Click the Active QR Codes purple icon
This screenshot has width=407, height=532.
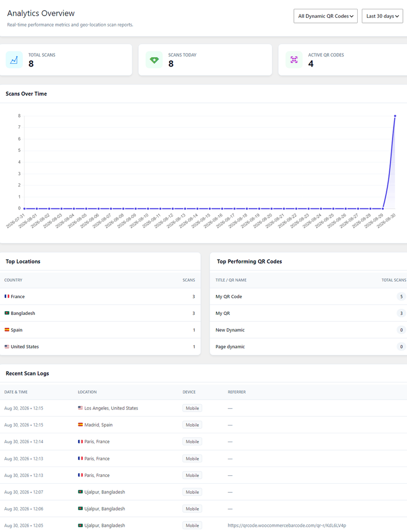294,60
